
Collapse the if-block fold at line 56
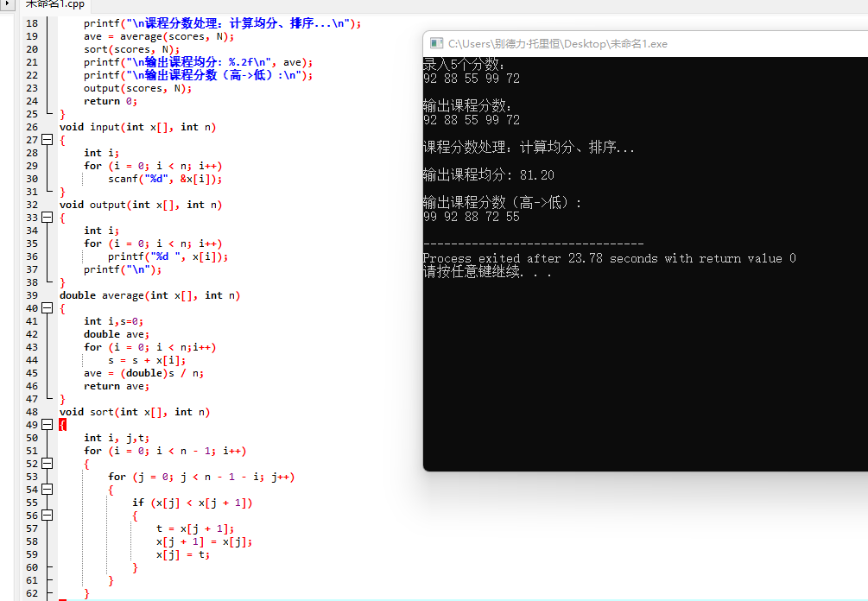tap(48, 516)
